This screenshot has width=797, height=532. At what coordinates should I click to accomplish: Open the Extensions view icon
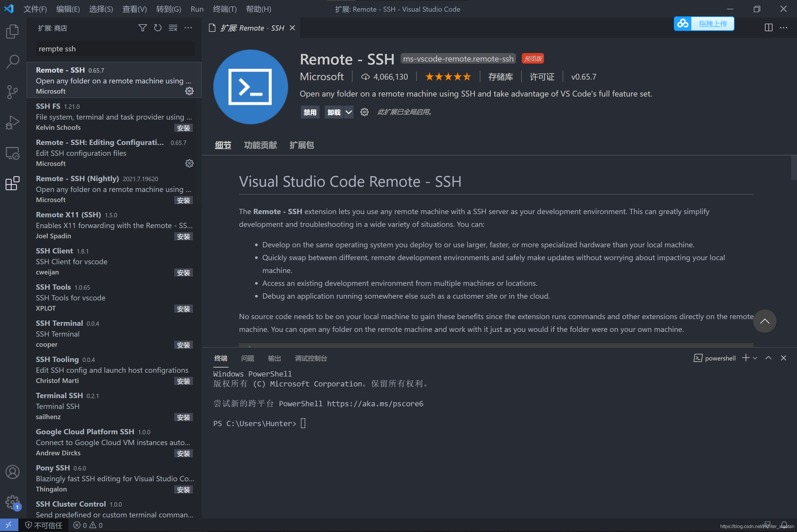tap(13, 183)
